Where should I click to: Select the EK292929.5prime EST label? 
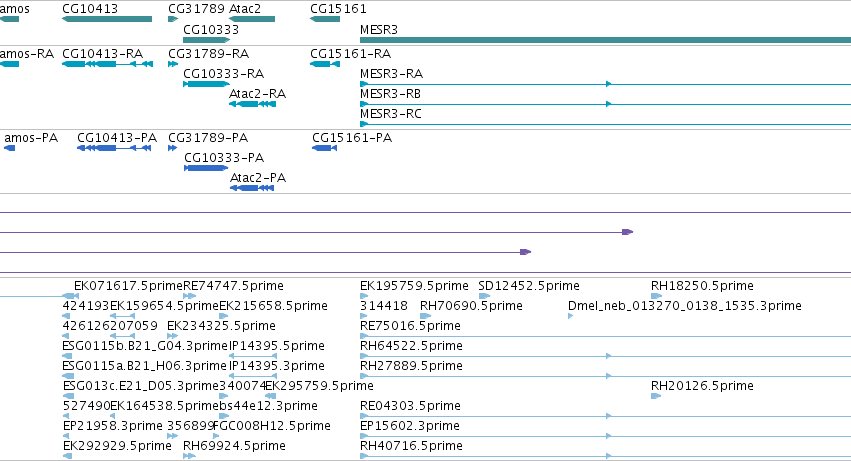pyautogui.click(x=117, y=447)
